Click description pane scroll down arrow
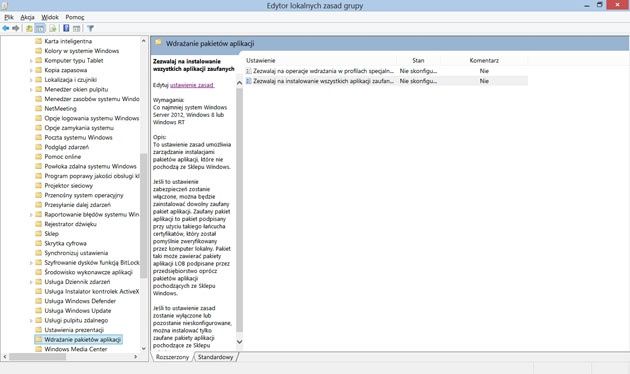The width and height of the screenshot is (630, 374). tap(239, 342)
